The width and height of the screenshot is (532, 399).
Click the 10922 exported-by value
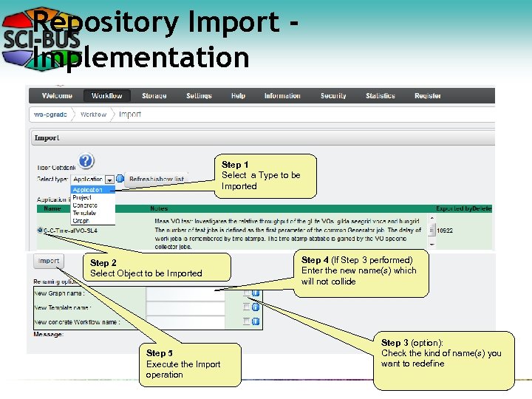point(445,231)
